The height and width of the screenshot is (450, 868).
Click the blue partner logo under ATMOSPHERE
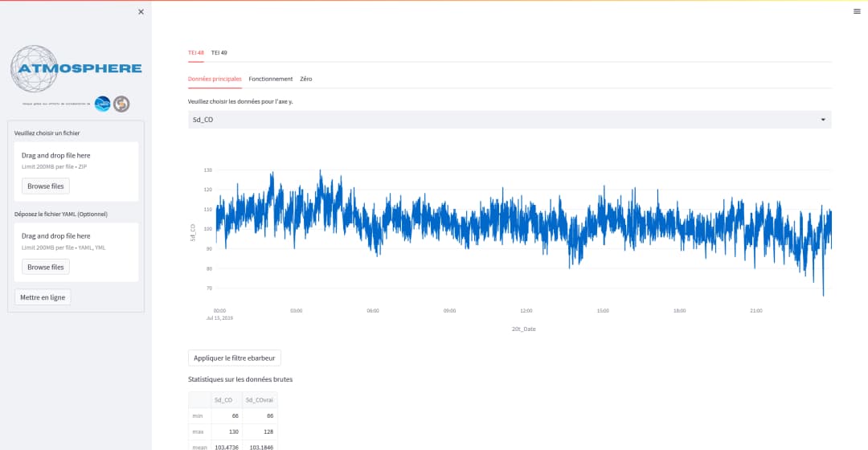click(x=102, y=104)
